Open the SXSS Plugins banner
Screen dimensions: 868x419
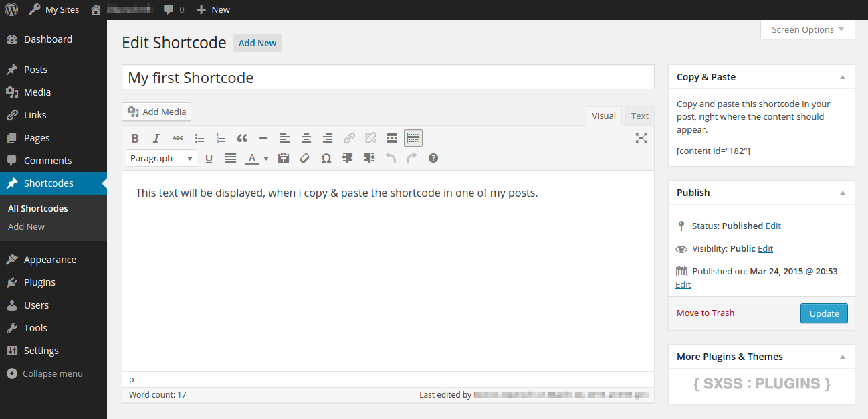point(761,384)
